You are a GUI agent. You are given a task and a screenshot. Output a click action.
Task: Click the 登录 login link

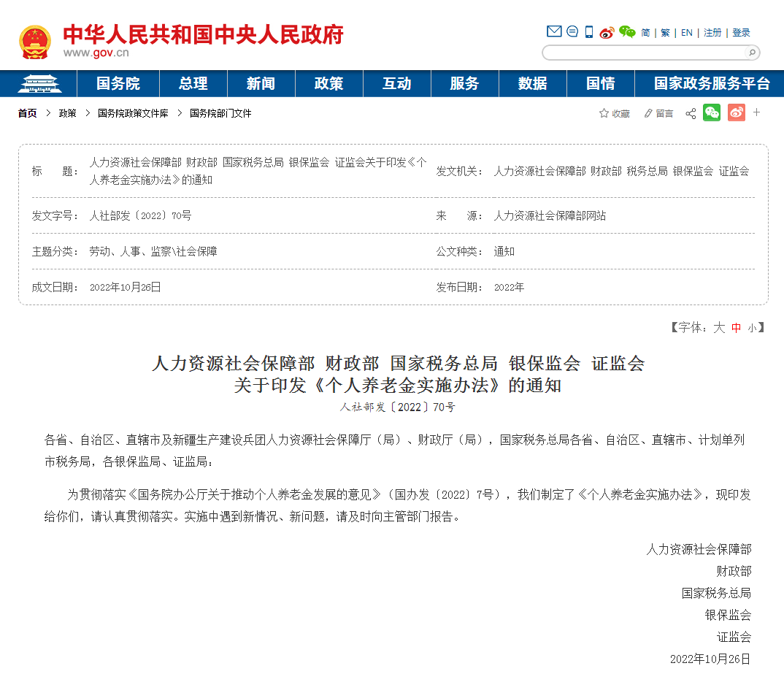click(x=741, y=33)
